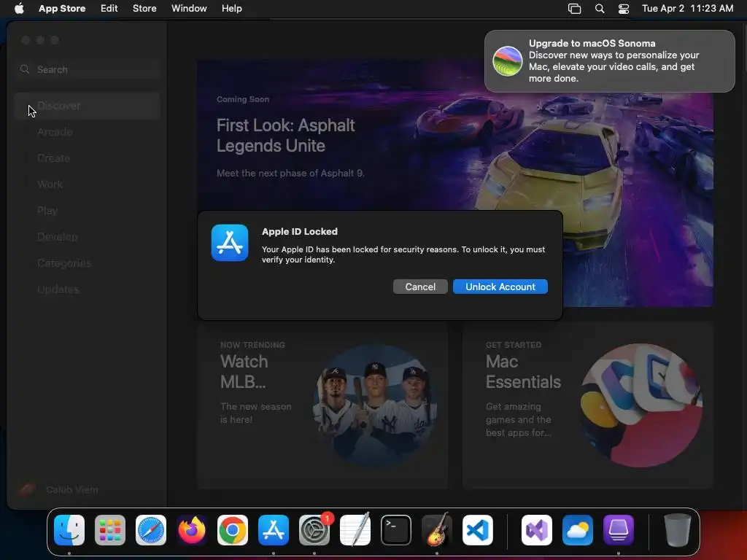This screenshot has width=747, height=560.
Task: Open TextEdit from the dock
Action: (x=355, y=530)
